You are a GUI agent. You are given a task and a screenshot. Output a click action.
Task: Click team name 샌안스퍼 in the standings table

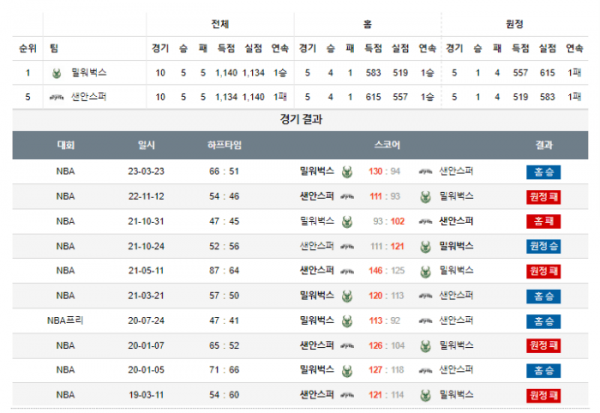89,96
